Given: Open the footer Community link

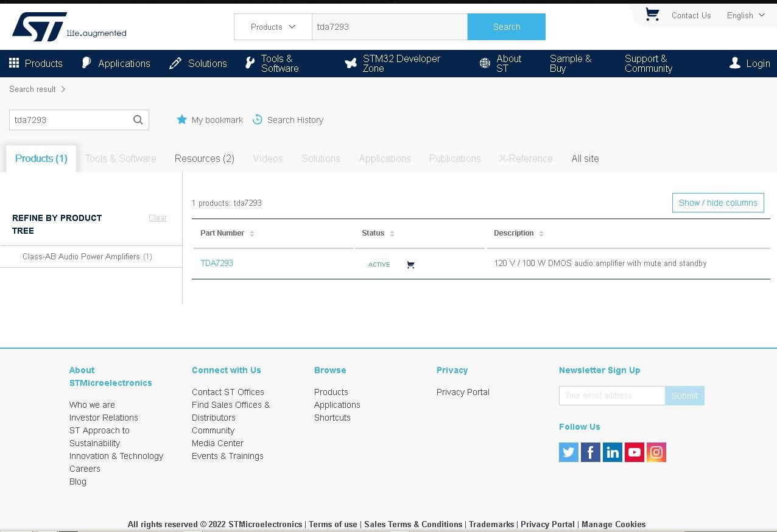Looking at the screenshot, I should 213,430.
